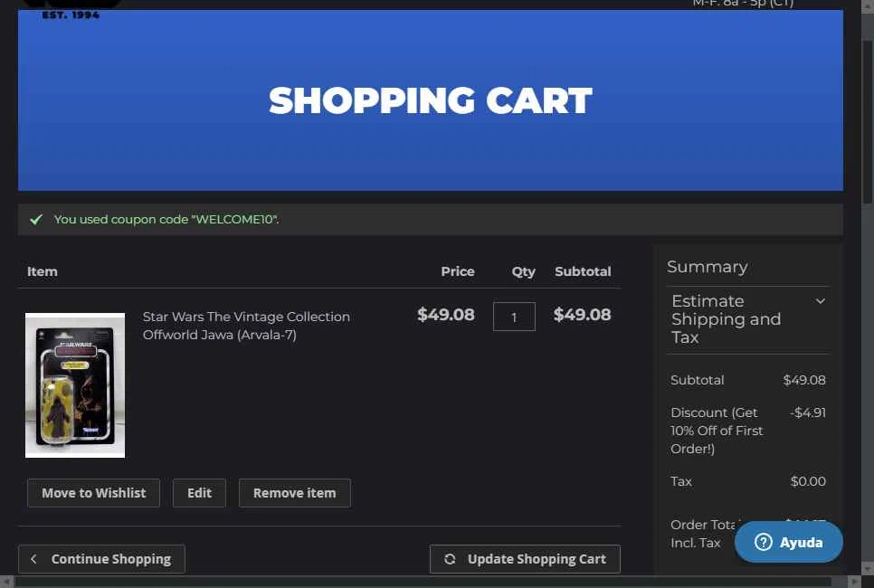The image size is (874, 588).
Task: Click Update Shopping Cart button
Action: click(x=525, y=559)
